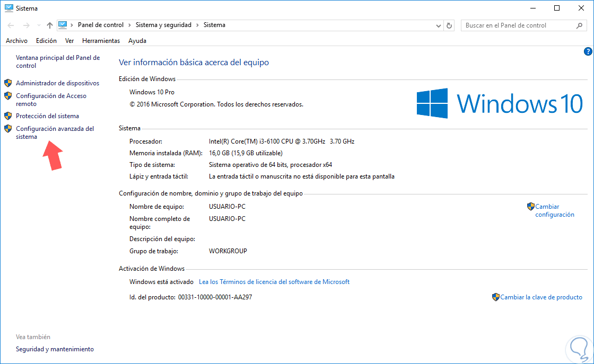Open Seguridad y mantenimiento link

click(x=55, y=349)
